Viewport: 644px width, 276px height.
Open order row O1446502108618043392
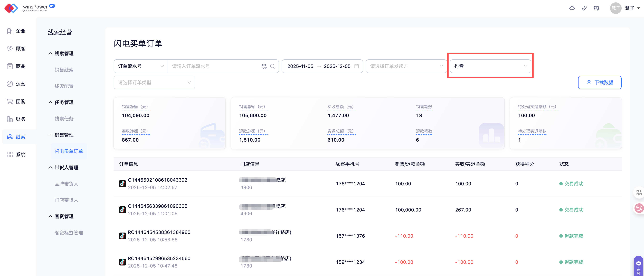(x=157, y=180)
